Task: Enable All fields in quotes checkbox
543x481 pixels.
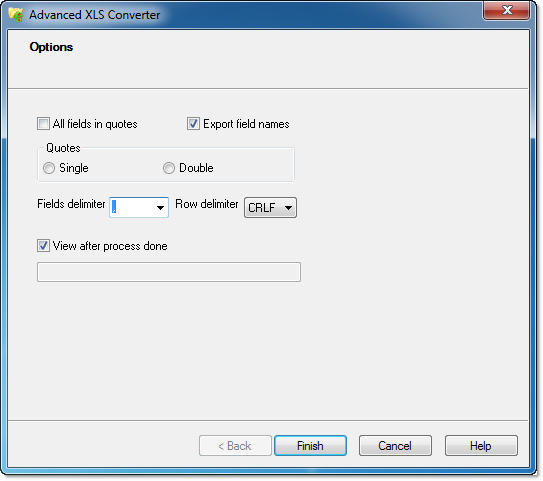Action: [43, 124]
